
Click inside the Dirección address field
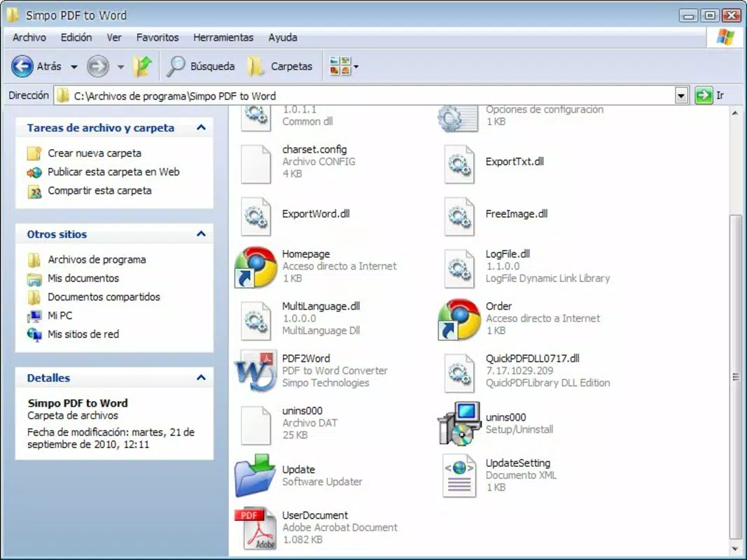(x=365, y=96)
